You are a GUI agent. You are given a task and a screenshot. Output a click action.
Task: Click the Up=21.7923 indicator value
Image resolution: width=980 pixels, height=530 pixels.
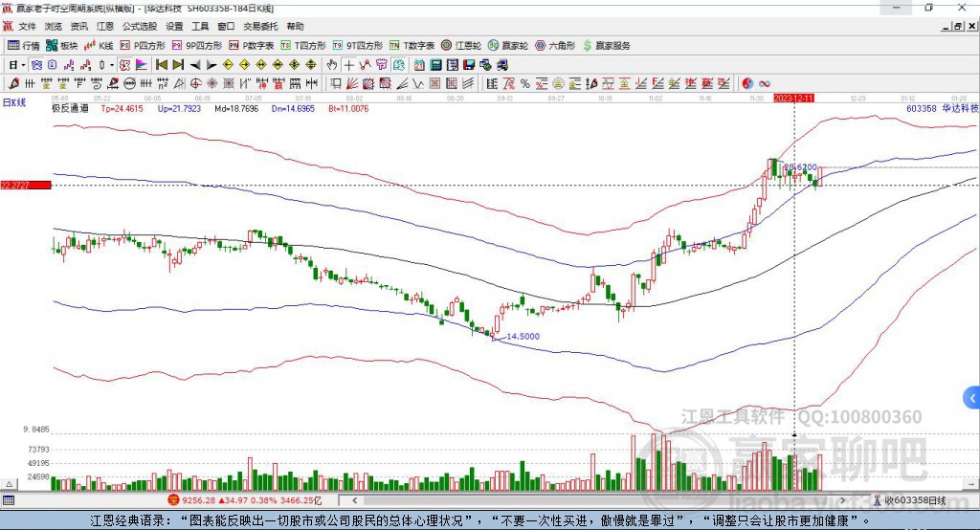179,108
